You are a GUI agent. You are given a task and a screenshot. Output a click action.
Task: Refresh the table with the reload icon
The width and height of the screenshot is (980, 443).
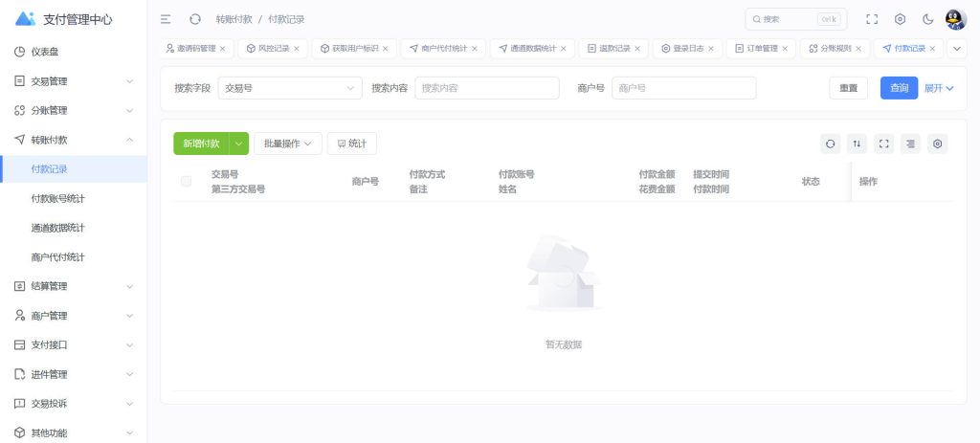830,144
